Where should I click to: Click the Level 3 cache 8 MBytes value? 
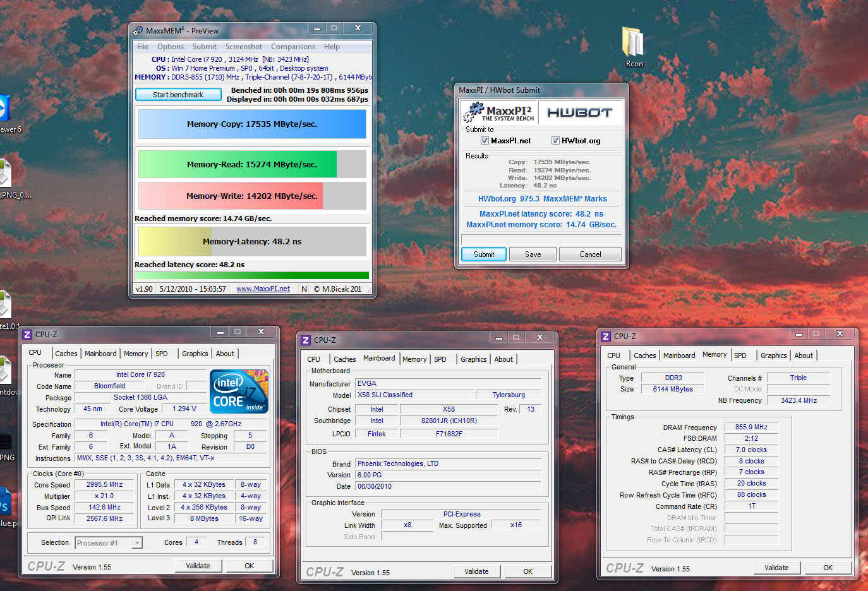(204, 518)
